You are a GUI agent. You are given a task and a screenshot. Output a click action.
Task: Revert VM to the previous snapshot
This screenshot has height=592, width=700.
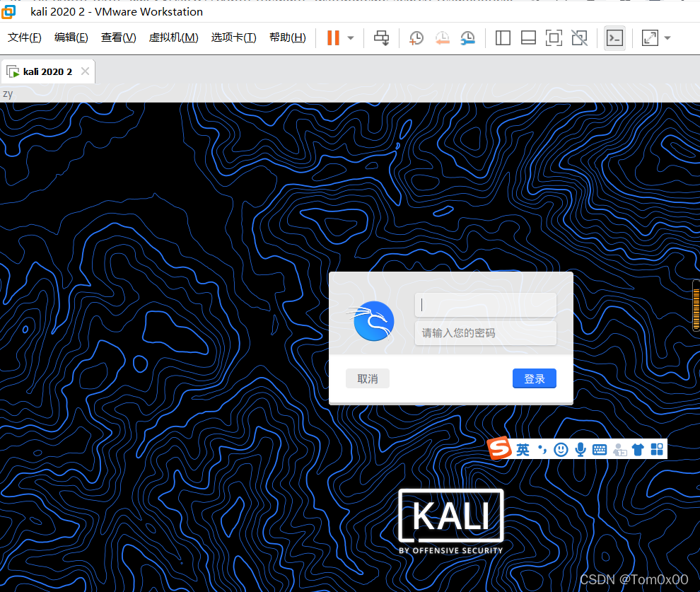pyautogui.click(x=442, y=38)
